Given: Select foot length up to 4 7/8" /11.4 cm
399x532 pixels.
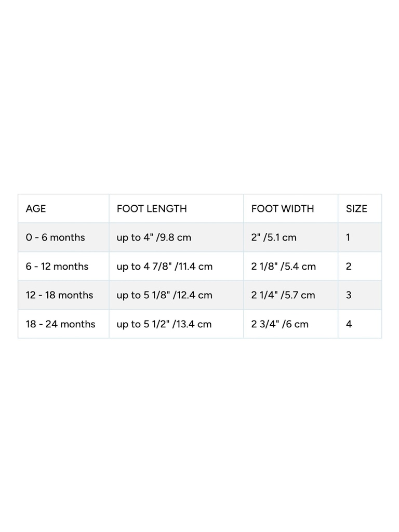Looking at the screenshot, I should (x=165, y=267).
